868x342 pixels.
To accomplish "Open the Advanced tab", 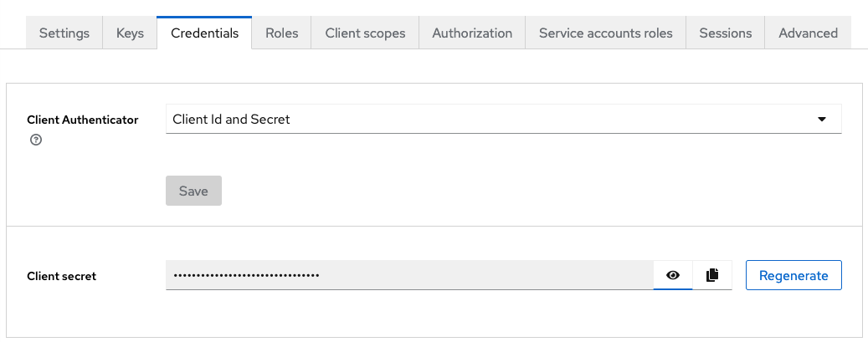I will [808, 33].
